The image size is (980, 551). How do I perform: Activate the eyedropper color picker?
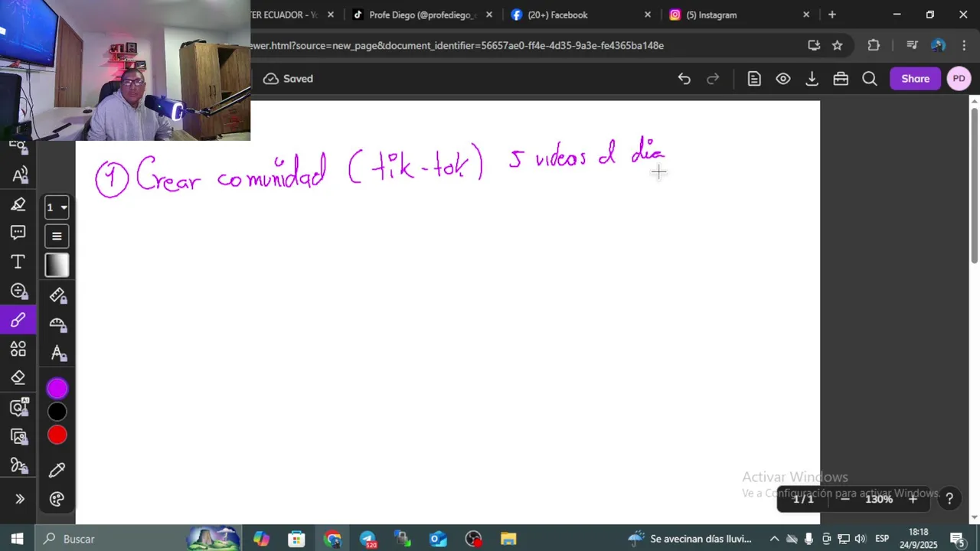tap(57, 470)
